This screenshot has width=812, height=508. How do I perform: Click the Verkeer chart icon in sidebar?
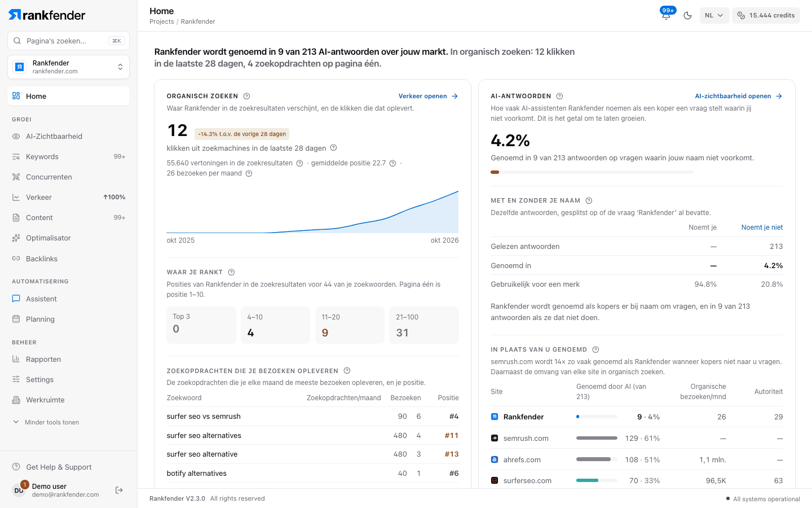click(16, 197)
